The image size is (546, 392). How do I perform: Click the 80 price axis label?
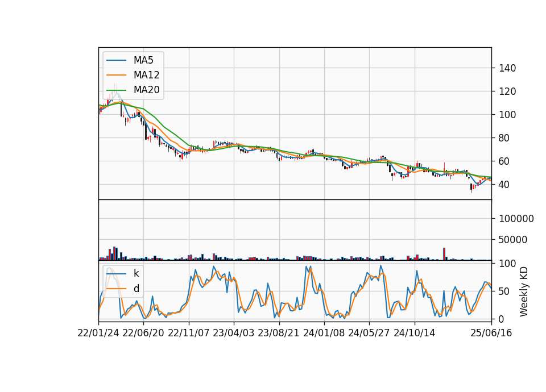coord(504,138)
